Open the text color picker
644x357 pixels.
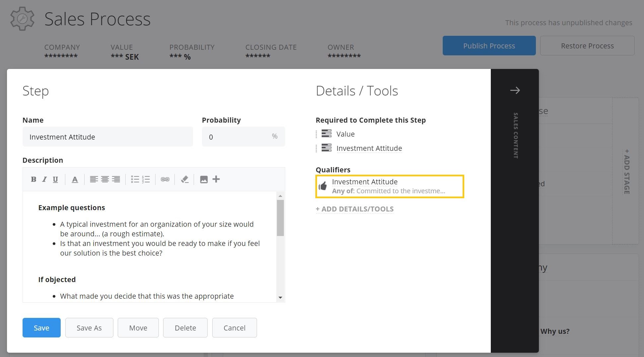[x=75, y=179]
